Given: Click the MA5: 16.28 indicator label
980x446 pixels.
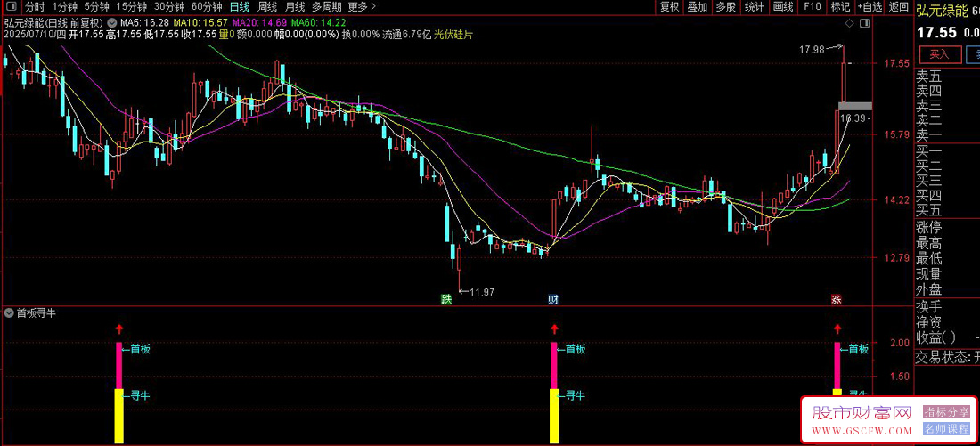Looking at the screenshot, I should click(143, 22).
